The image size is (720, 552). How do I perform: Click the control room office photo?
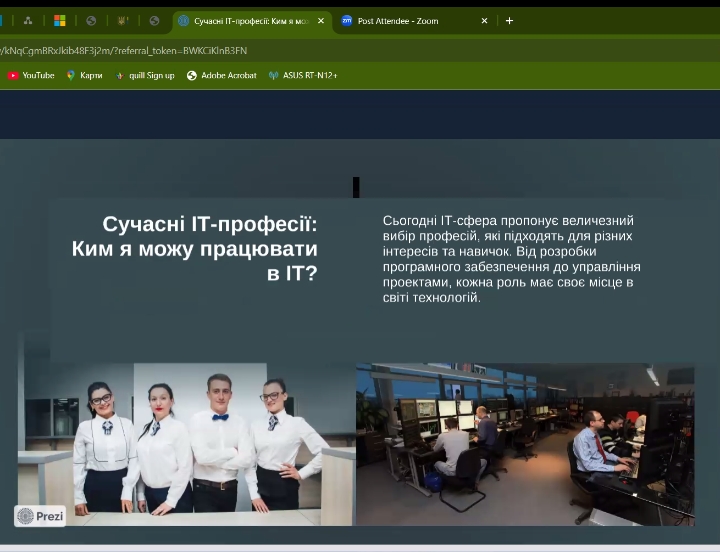[525, 444]
